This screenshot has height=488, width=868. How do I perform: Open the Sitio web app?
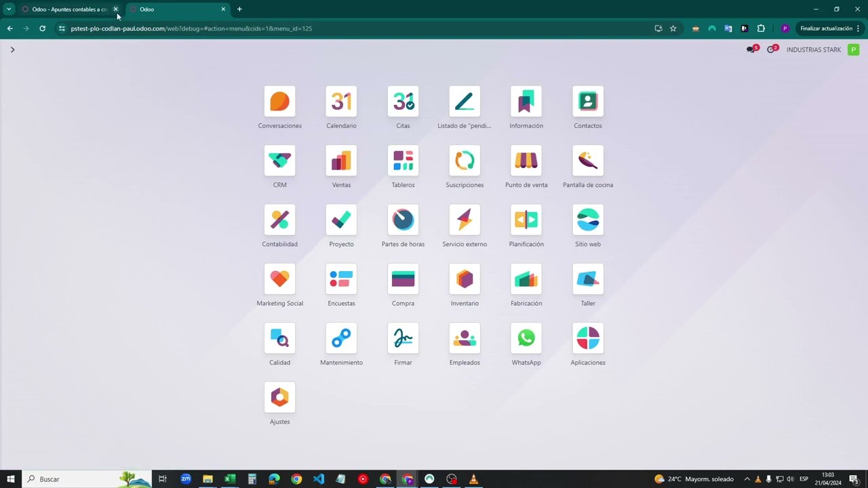coord(588,220)
